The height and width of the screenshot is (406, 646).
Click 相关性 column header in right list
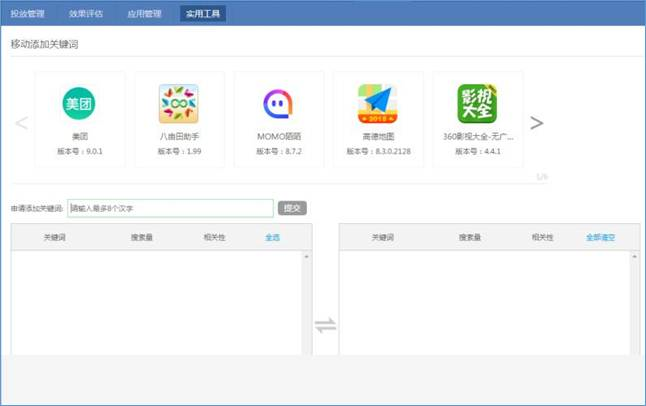pyautogui.click(x=543, y=238)
